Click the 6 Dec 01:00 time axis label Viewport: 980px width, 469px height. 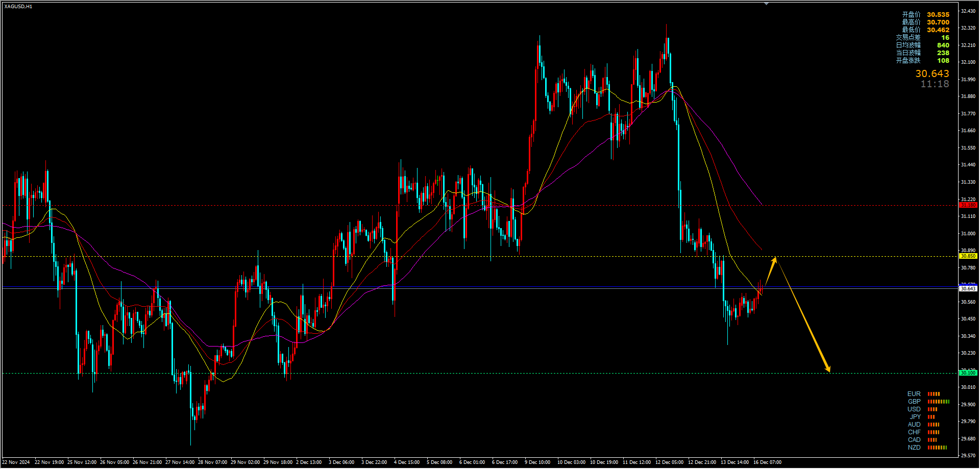coord(472,462)
